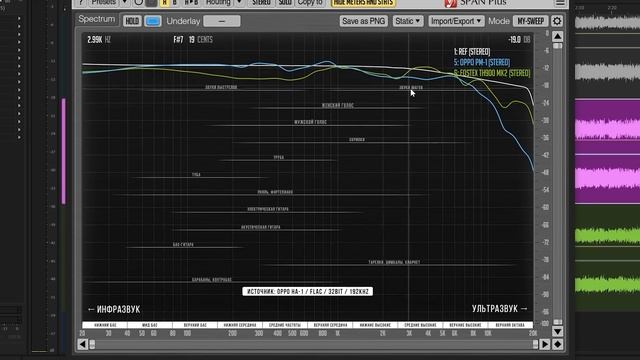Open the MY-SWEEP mode selector
This screenshot has height=360, width=640.
(x=530, y=21)
